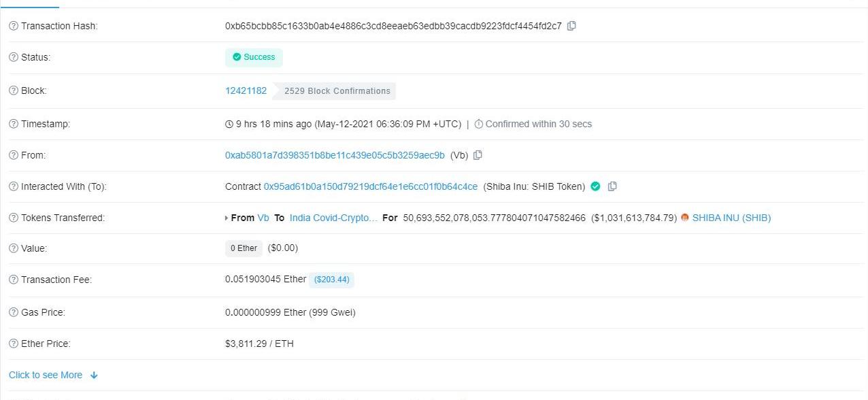Image resolution: width=868 pixels, height=400 pixels.
Task: Open sender address 0xab5801a7d...
Action: click(335, 155)
